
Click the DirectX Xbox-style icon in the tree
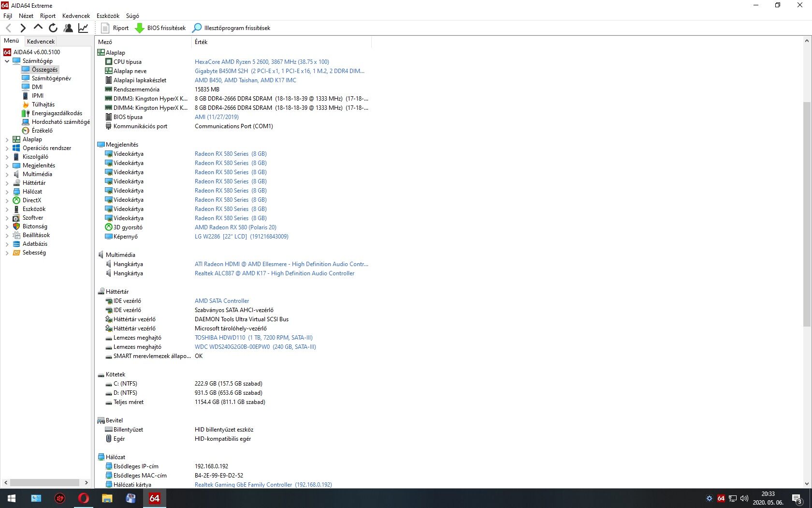point(16,200)
